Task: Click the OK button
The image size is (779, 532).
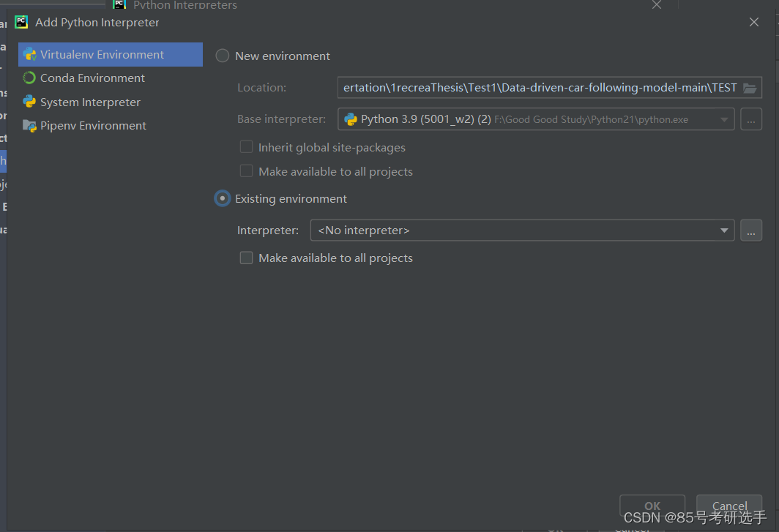Action: pos(652,506)
